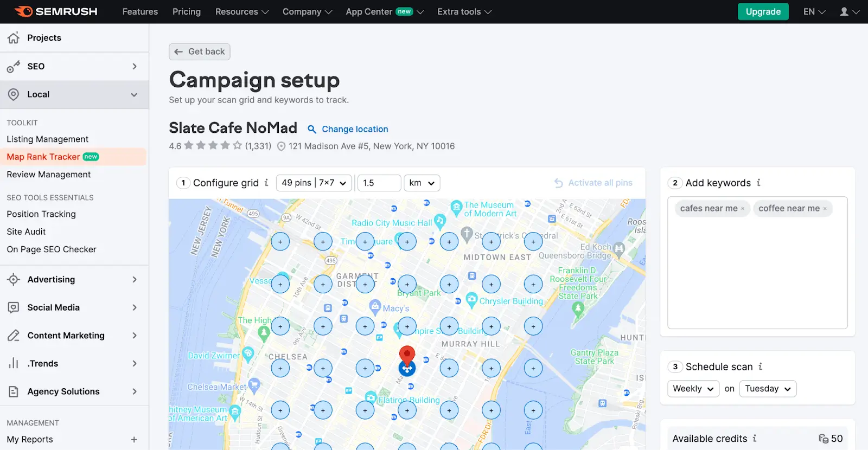Add a report with My Reports plus icon
Viewport: 868px width, 450px height.
(x=134, y=440)
